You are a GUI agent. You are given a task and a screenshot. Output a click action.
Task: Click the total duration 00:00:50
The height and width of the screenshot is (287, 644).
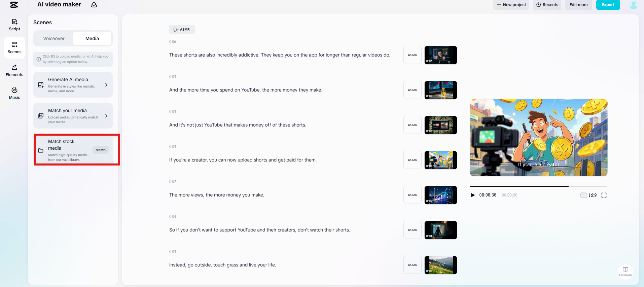click(509, 195)
